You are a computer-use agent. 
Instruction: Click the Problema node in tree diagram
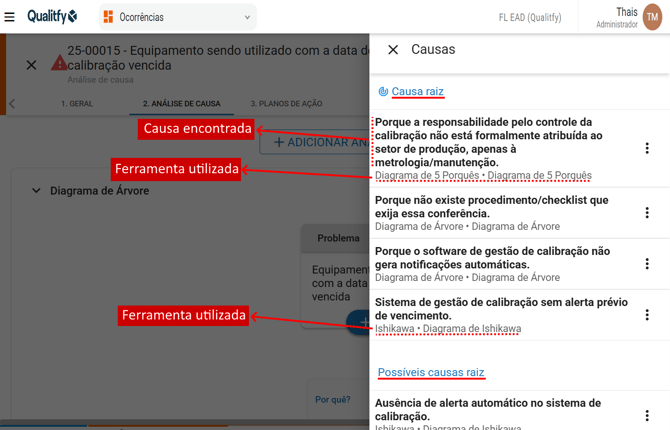pyautogui.click(x=338, y=238)
